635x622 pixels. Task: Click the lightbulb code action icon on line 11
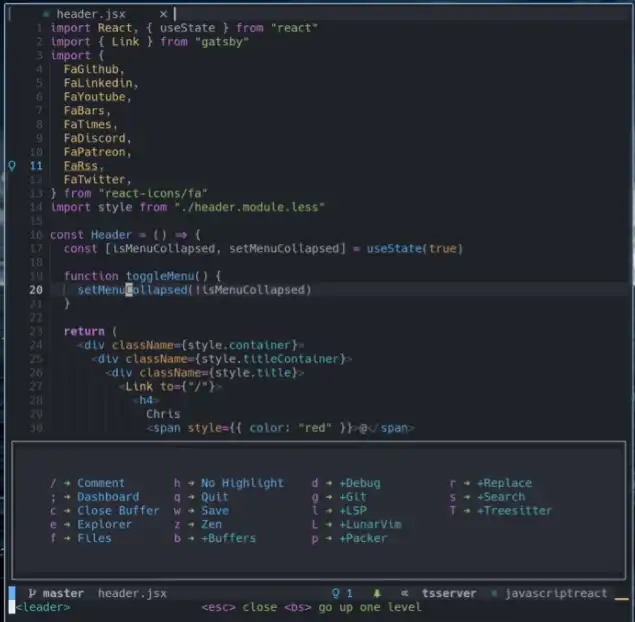click(x=12, y=166)
